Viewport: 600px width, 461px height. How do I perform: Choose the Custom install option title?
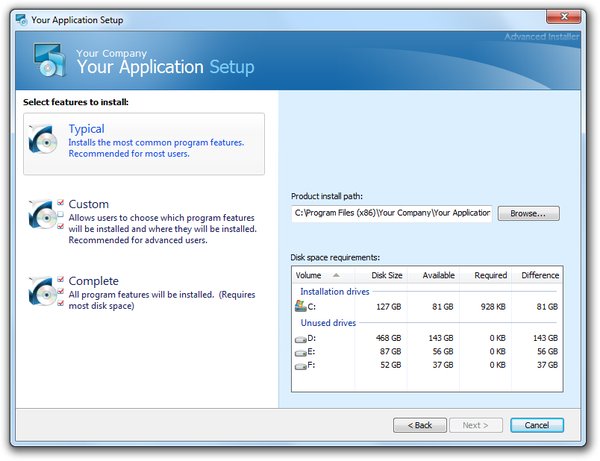pos(88,204)
